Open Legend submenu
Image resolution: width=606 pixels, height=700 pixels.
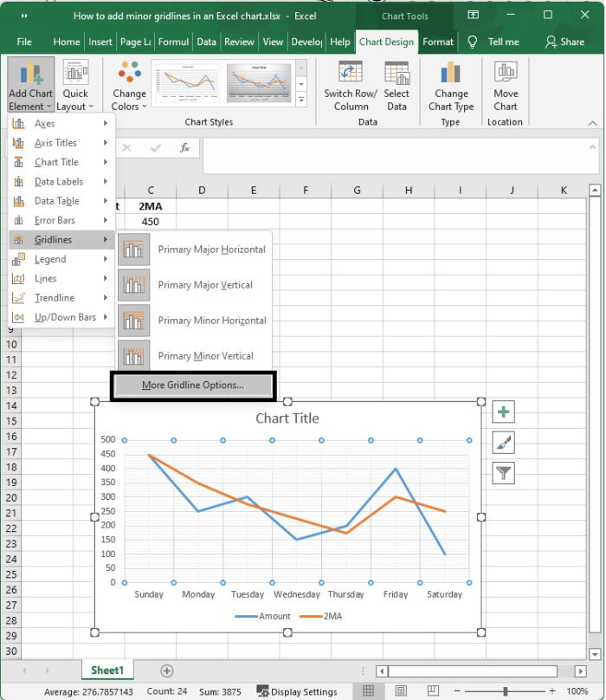(61, 259)
